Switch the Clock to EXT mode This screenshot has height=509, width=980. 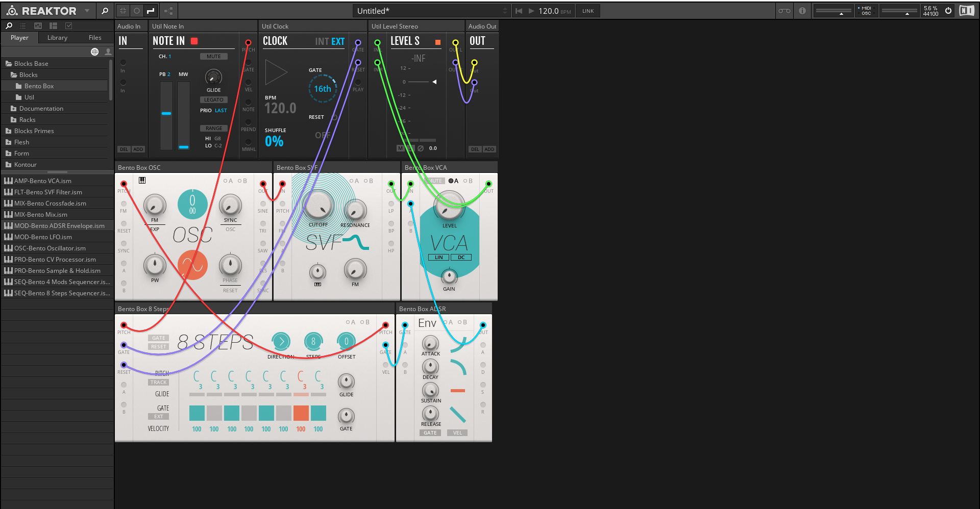[337, 41]
